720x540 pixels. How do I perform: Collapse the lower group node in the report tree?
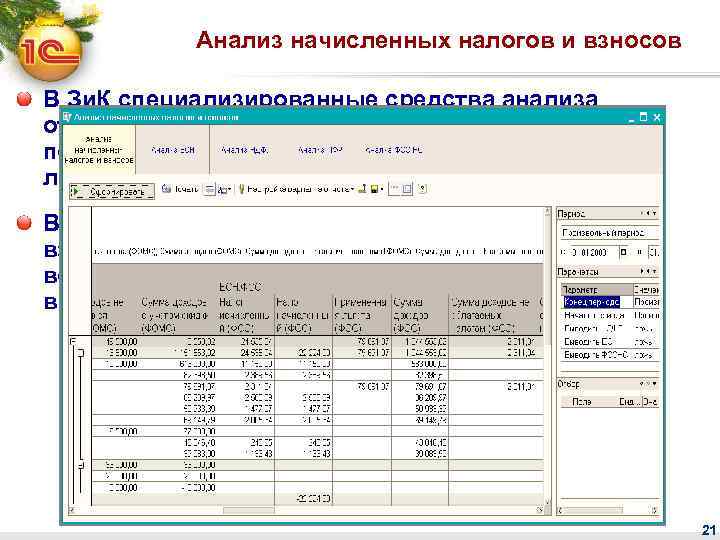(81, 466)
